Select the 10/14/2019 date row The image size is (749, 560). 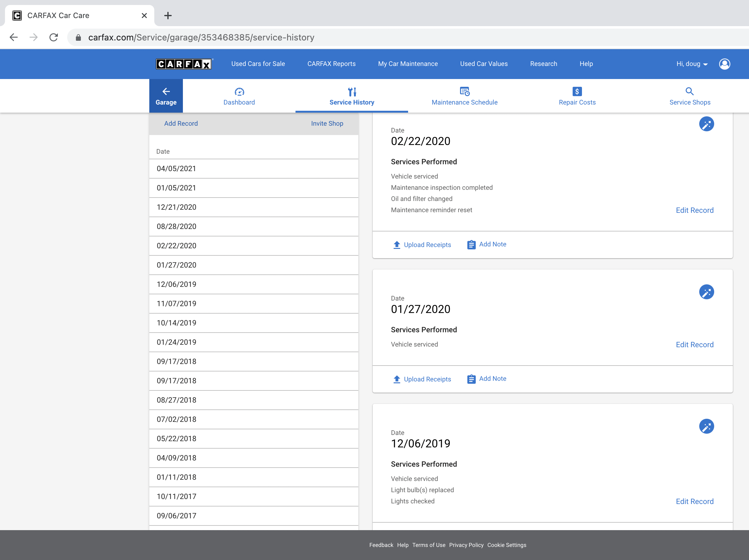(254, 323)
